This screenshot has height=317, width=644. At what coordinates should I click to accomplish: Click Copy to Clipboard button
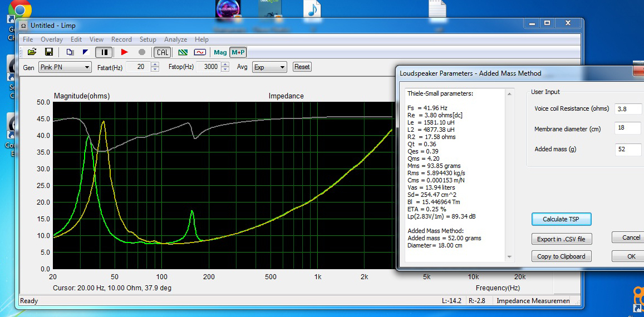561,256
